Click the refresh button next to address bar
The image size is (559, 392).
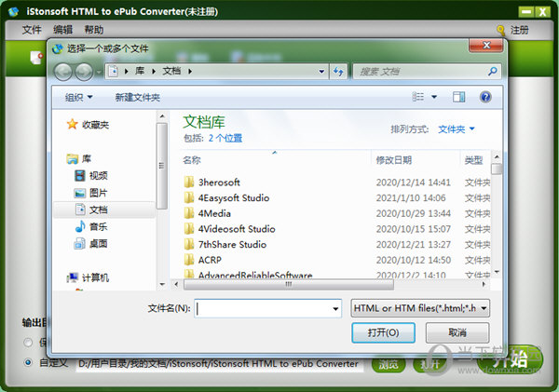click(338, 72)
